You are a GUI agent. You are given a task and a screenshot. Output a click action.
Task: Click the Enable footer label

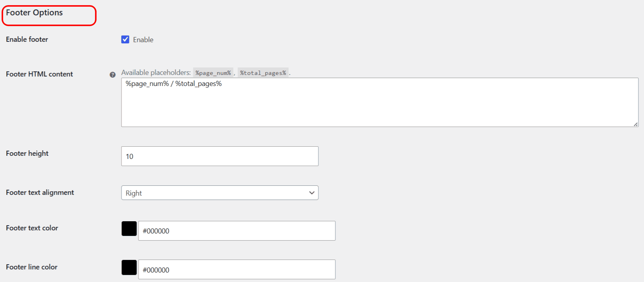click(x=27, y=39)
